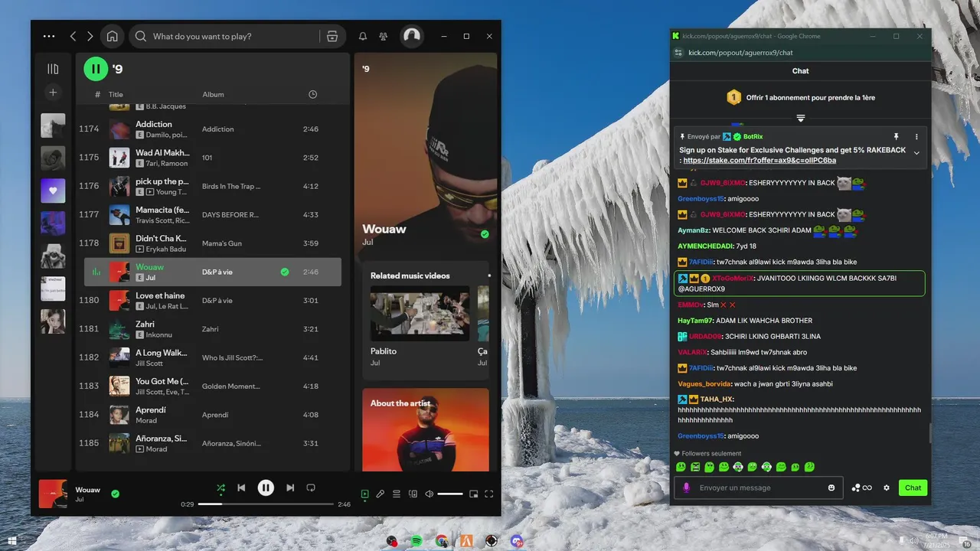Open site info icon in Chrome address bar
The image size is (980, 551).
pos(678,53)
